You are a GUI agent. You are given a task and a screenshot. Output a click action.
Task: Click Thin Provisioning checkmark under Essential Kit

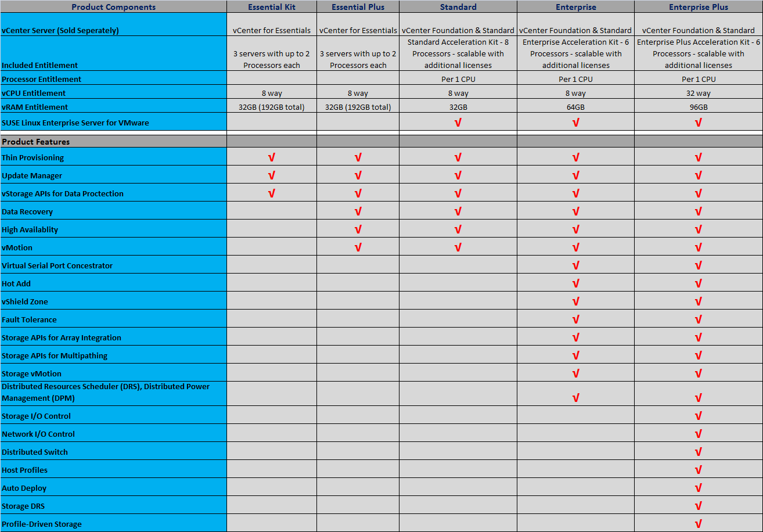pyautogui.click(x=271, y=157)
